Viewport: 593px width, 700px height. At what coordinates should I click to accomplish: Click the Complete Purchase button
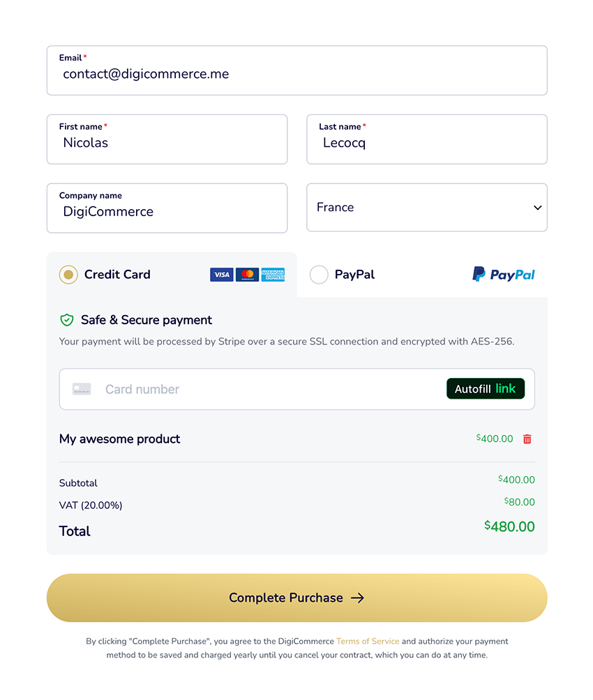click(x=296, y=598)
